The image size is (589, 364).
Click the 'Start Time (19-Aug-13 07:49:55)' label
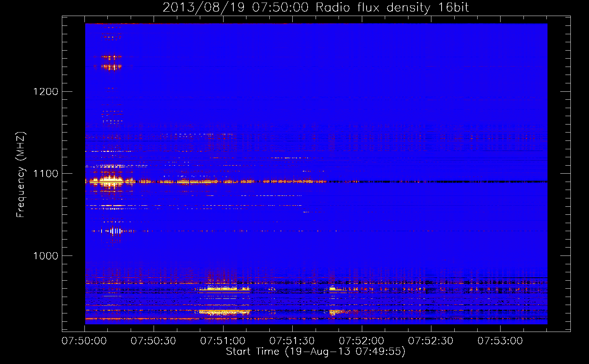point(316,352)
